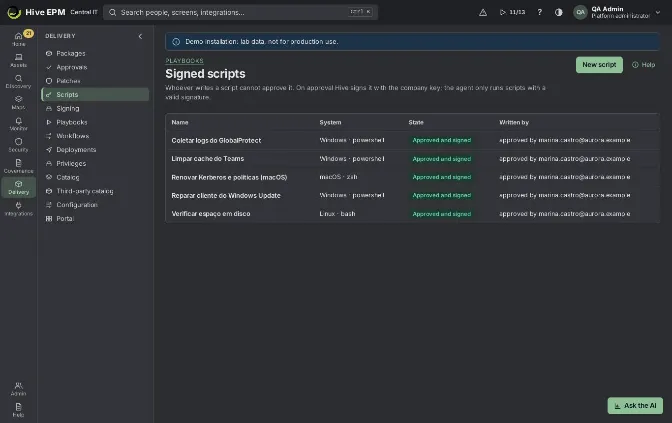Open script Reparar cliente do Windows Update
Screen dimensions: 672x423
[x=226, y=195]
